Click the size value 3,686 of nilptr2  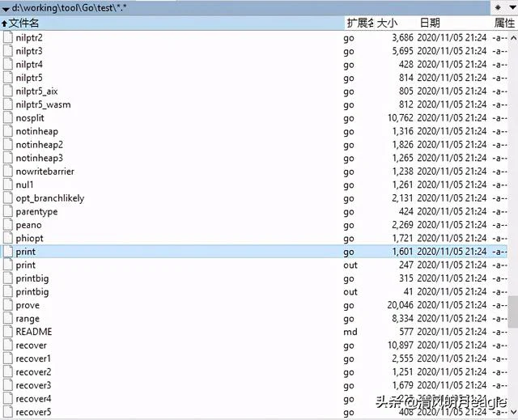click(x=403, y=37)
